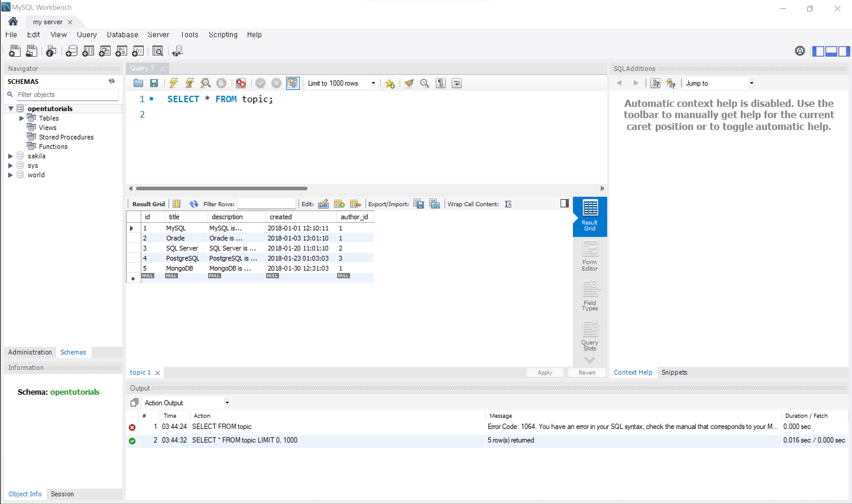Create new function icon in toolbar
This screenshot has width=852, height=504.
click(x=138, y=51)
